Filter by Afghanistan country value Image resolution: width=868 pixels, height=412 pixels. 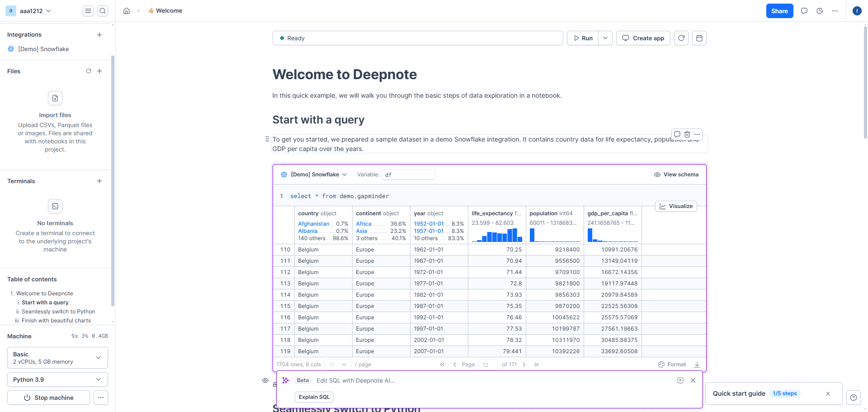click(313, 224)
